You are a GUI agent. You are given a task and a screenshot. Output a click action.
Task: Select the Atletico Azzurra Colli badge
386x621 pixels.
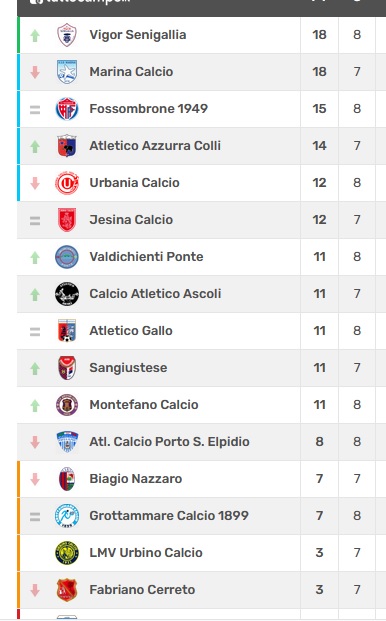coord(67,146)
